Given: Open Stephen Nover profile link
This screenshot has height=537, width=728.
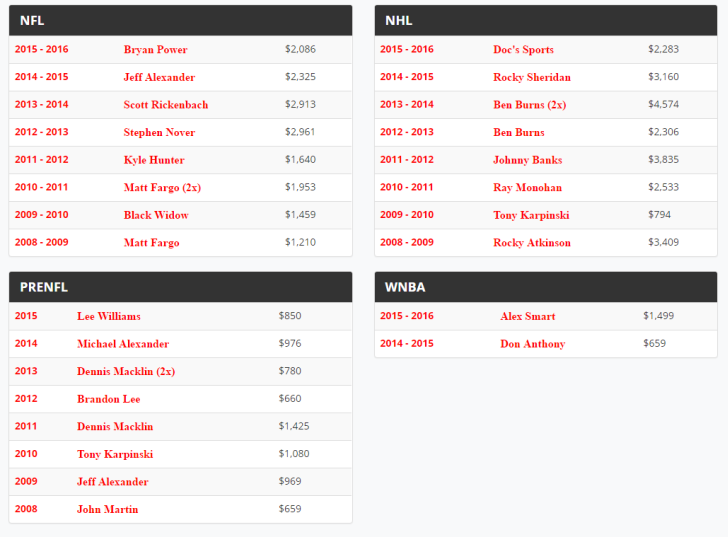Looking at the screenshot, I should pos(159,132).
